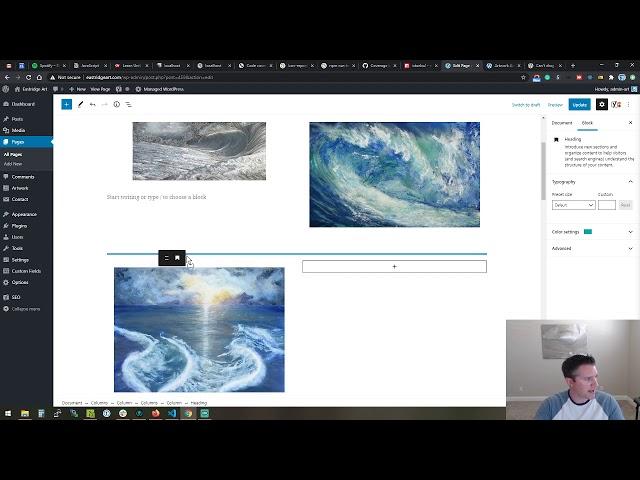Reload the browser page
This screenshot has height=480, width=640.
point(29,77)
